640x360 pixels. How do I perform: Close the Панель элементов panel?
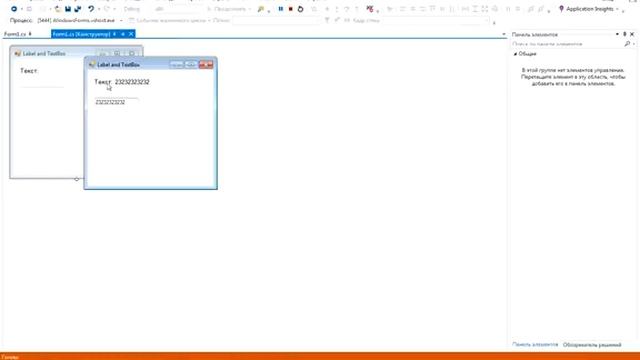(632, 35)
